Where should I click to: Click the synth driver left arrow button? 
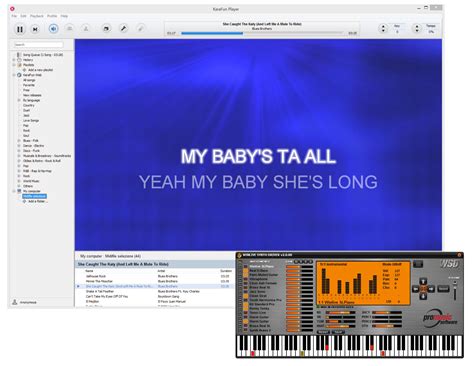coord(415,289)
